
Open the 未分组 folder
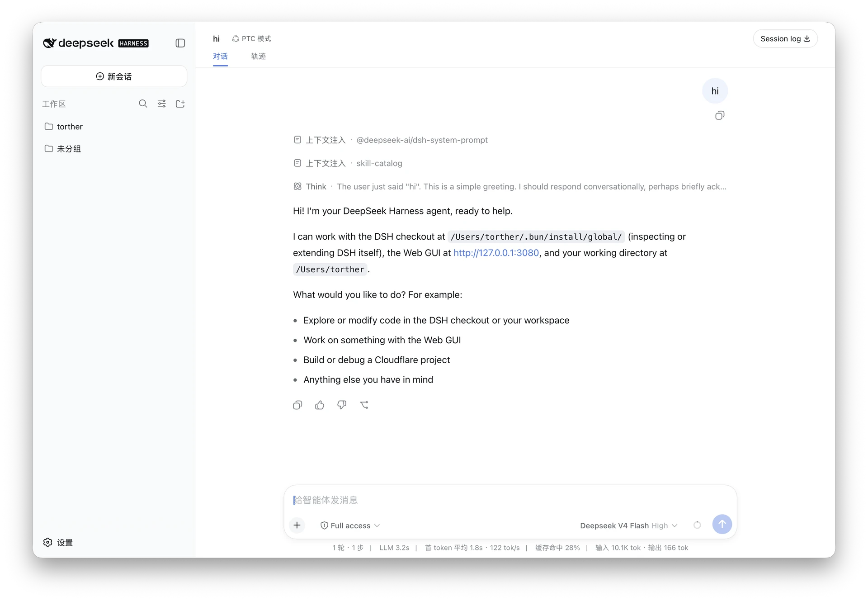[x=114, y=148]
